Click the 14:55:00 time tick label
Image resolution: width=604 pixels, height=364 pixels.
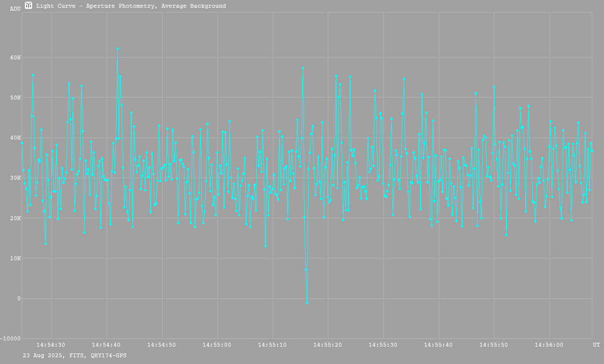pos(217,345)
